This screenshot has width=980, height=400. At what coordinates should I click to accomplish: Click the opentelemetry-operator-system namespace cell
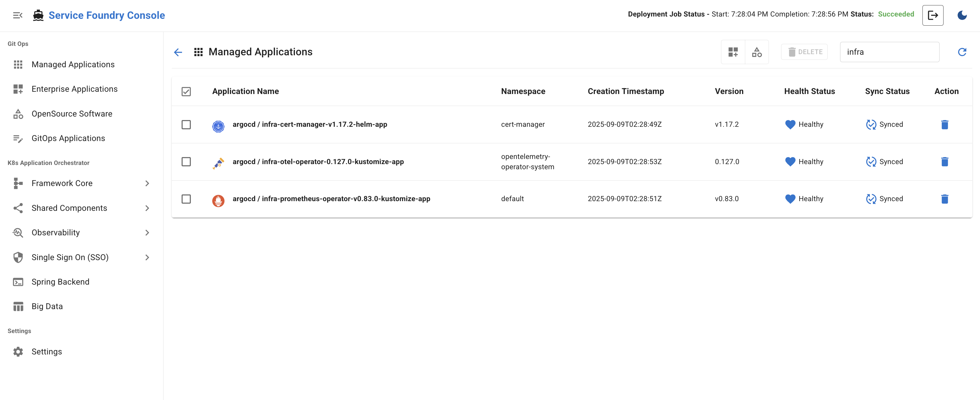pos(527,162)
